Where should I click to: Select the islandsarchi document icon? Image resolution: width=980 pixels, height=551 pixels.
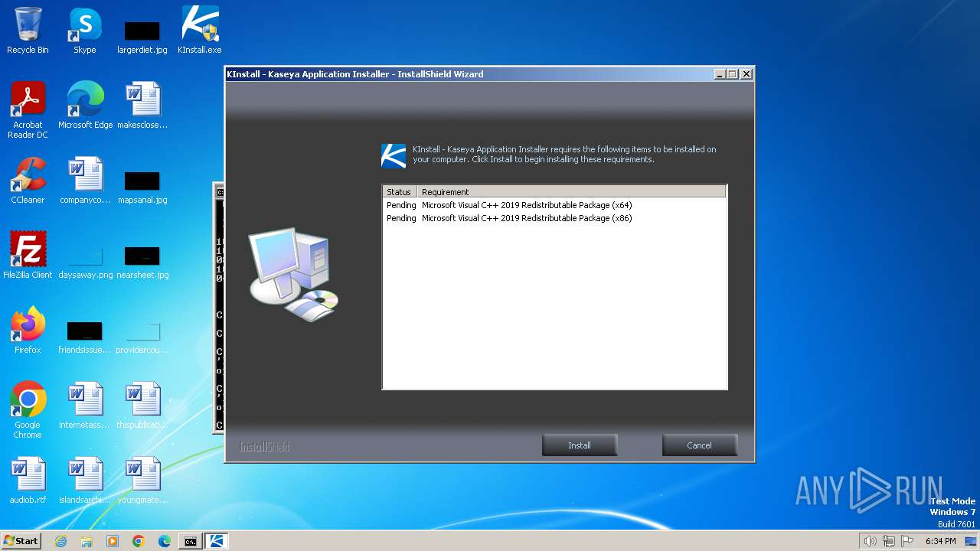coord(85,481)
